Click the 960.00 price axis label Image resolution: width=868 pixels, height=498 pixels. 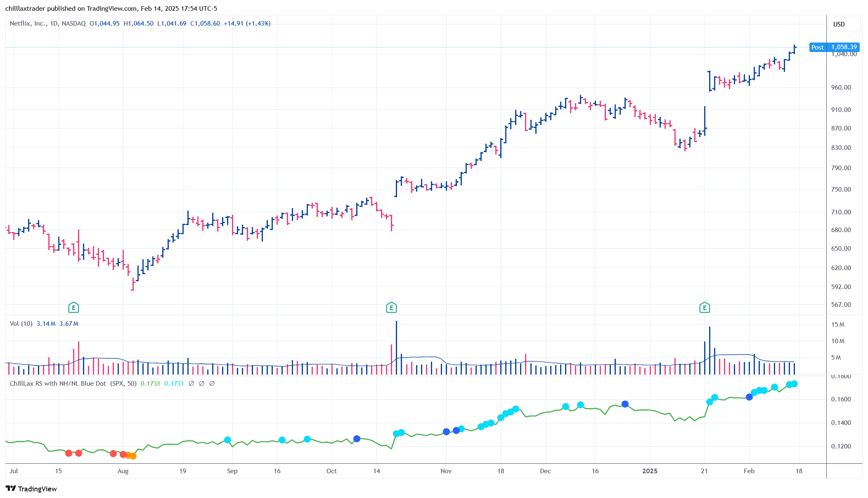point(841,88)
